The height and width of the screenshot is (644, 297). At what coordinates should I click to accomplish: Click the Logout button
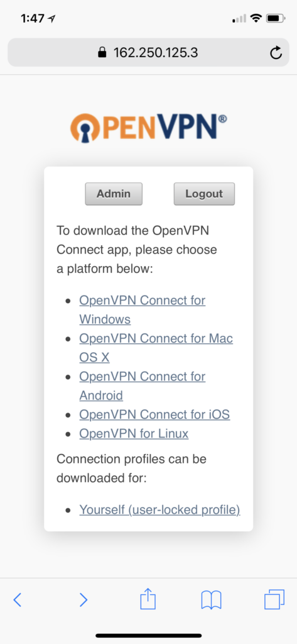pyautogui.click(x=204, y=194)
